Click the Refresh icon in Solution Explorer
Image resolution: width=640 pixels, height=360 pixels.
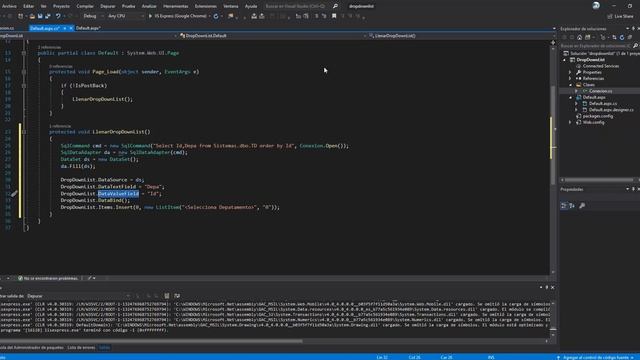(622, 37)
